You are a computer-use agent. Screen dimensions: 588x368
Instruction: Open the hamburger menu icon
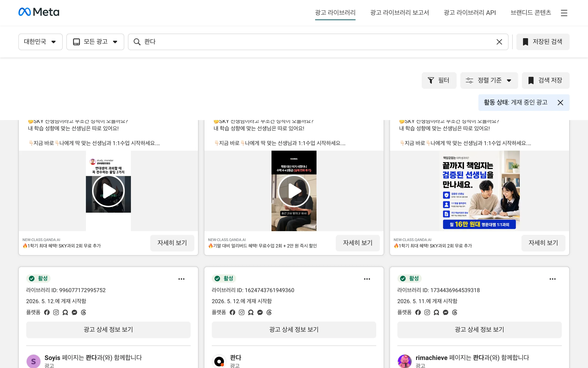point(564,13)
